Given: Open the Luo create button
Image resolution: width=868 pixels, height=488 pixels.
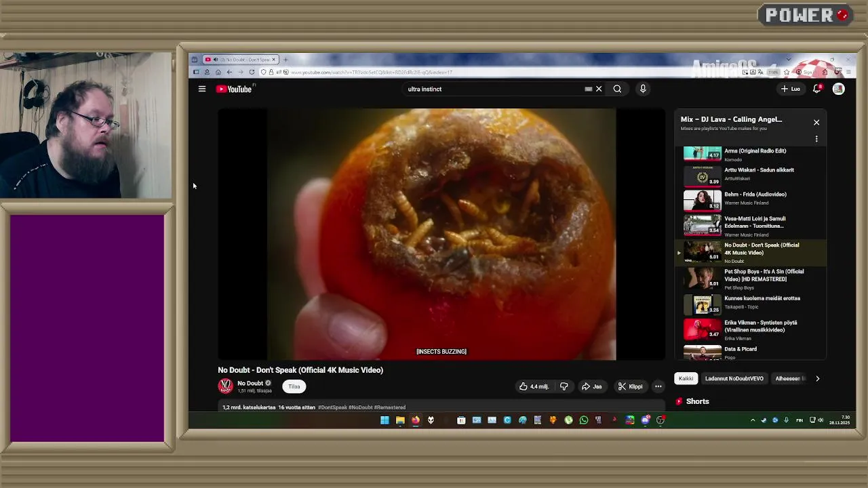Looking at the screenshot, I should [791, 89].
